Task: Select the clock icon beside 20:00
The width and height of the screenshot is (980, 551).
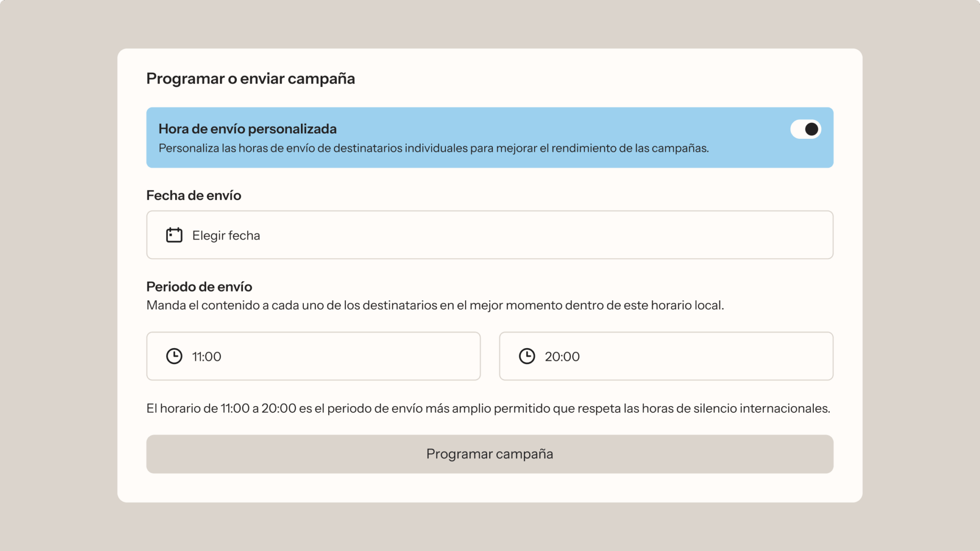Action: pyautogui.click(x=527, y=356)
